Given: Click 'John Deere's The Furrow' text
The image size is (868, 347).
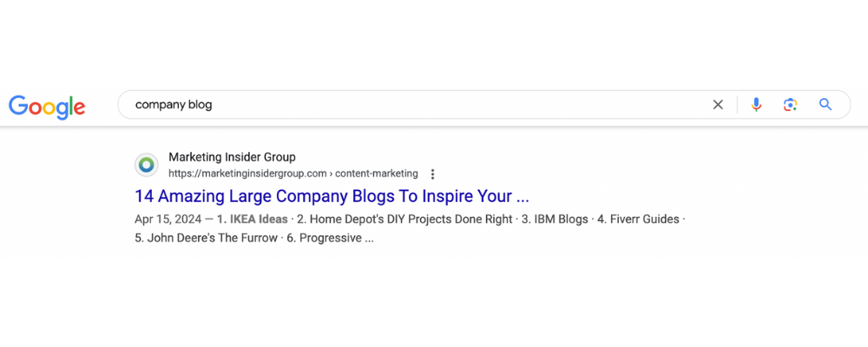Looking at the screenshot, I should click(x=213, y=238).
